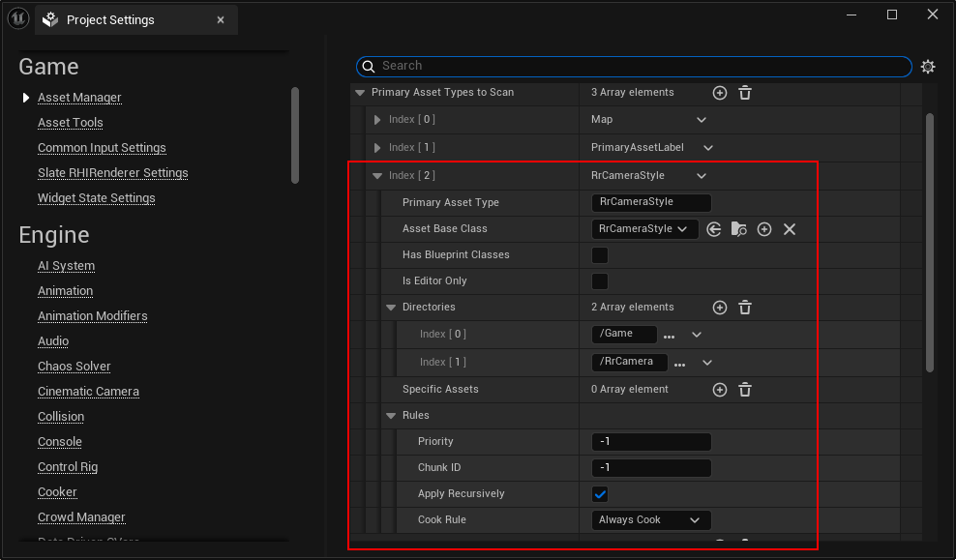956x560 pixels.
Task: Open Slate RHIRenderer Settings
Action: [x=113, y=173]
